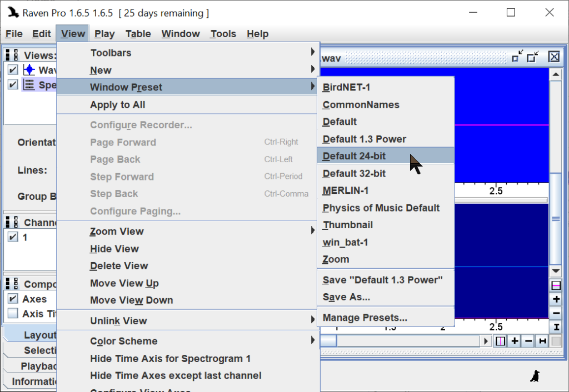Toggle the channel 1 checkbox
This screenshot has width=569, height=392.
(13, 237)
